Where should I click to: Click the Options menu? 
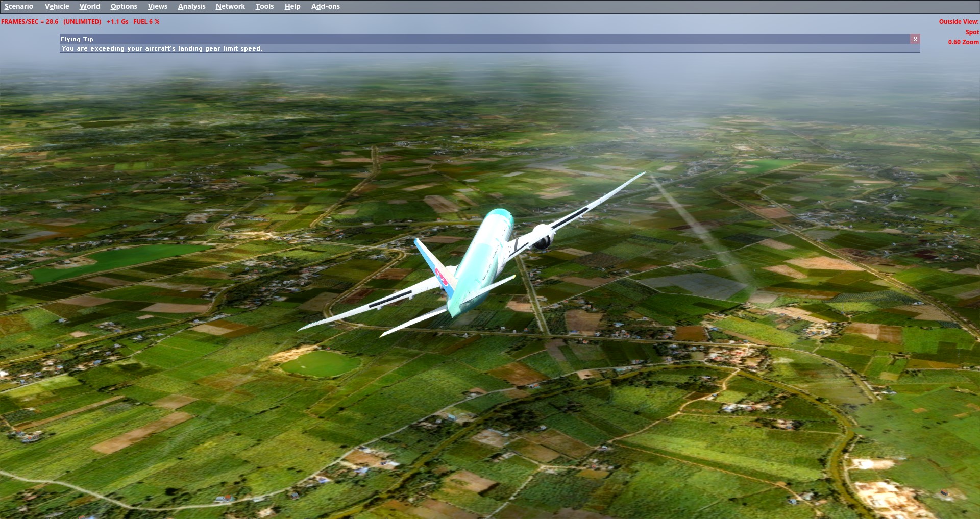tap(124, 6)
